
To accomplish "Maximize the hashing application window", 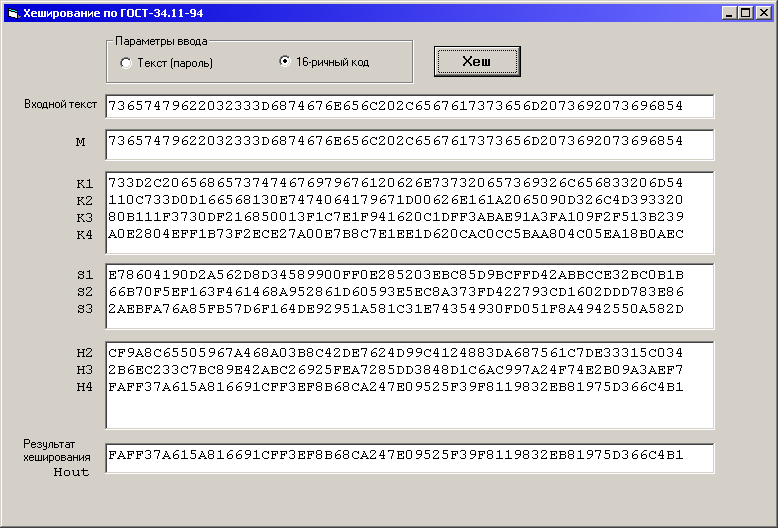I will click(745, 13).
